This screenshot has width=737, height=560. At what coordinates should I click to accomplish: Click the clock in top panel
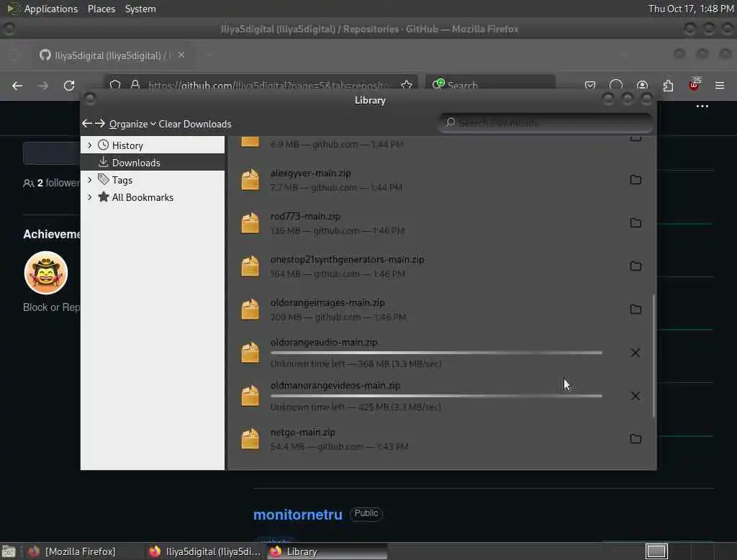(690, 9)
